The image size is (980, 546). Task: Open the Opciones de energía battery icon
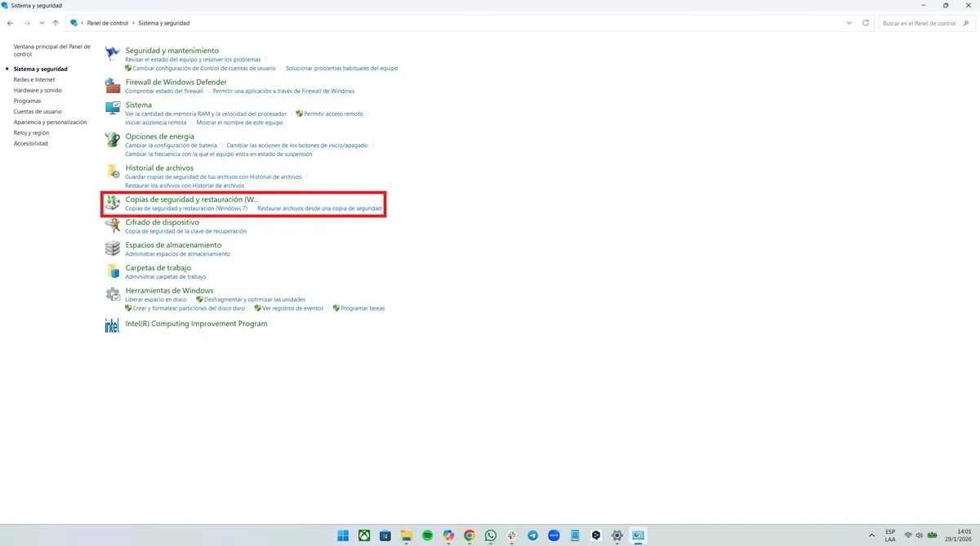pyautogui.click(x=113, y=140)
